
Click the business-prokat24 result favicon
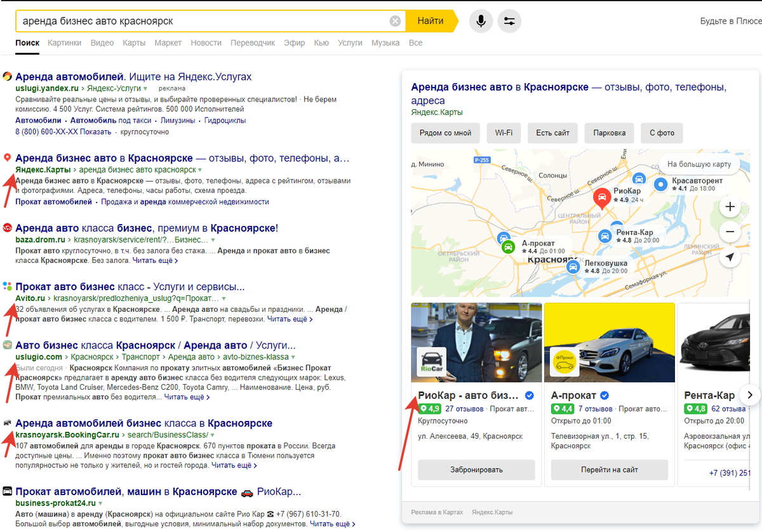[7, 491]
